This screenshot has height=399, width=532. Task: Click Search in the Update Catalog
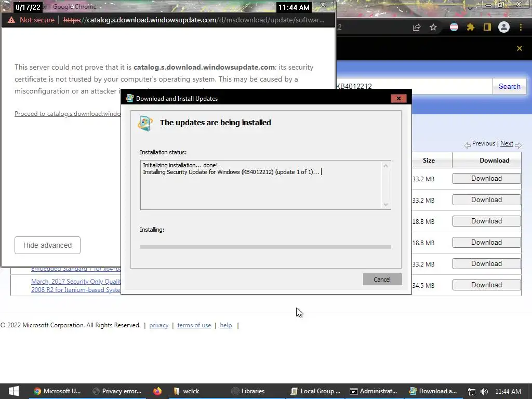tap(509, 86)
